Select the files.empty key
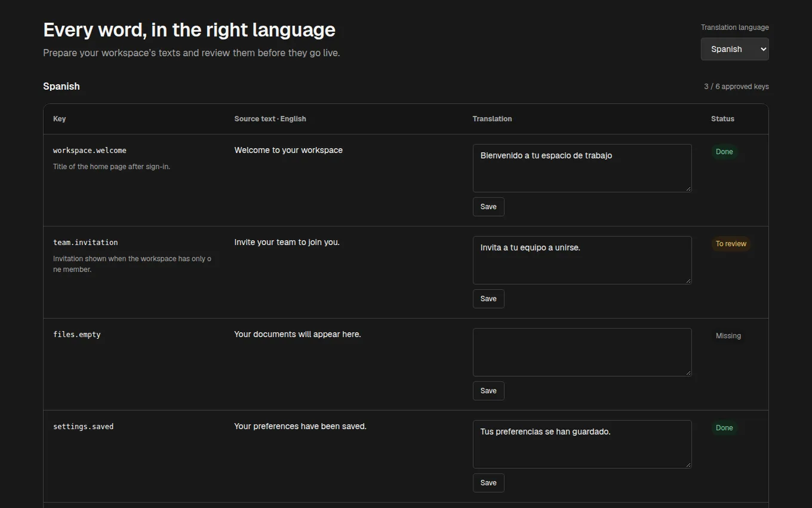812x508 pixels. (77, 335)
